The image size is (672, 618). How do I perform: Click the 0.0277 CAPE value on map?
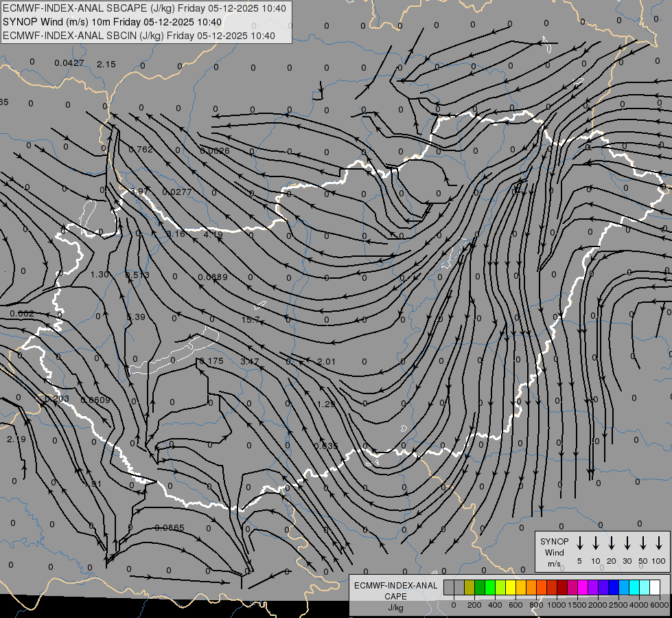coord(177,192)
